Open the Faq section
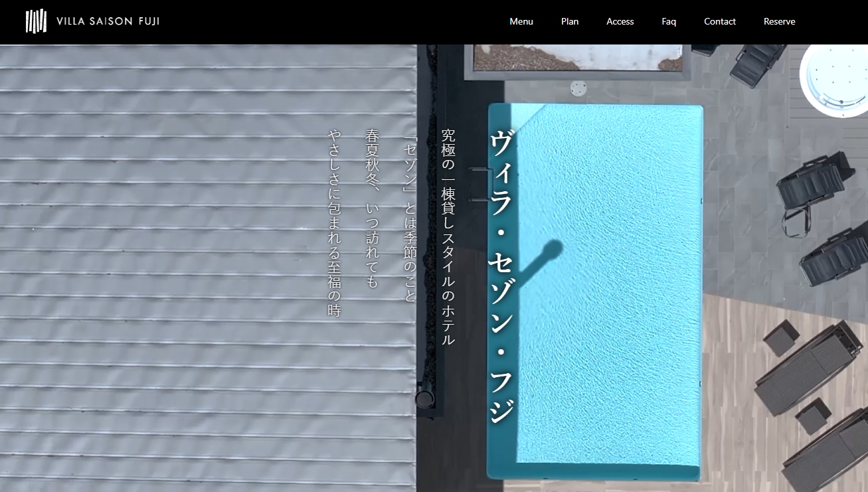Viewport: 868px width, 492px height. [x=669, y=21]
